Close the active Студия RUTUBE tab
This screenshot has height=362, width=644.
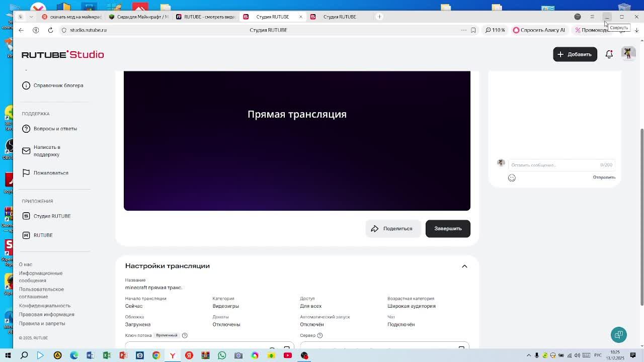[x=301, y=17]
